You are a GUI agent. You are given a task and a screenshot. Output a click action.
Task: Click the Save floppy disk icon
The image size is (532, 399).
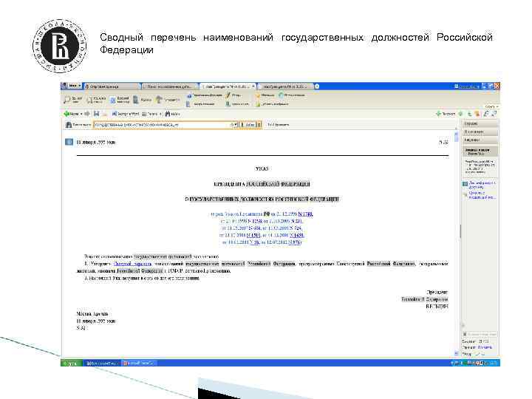click(x=96, y=114)
